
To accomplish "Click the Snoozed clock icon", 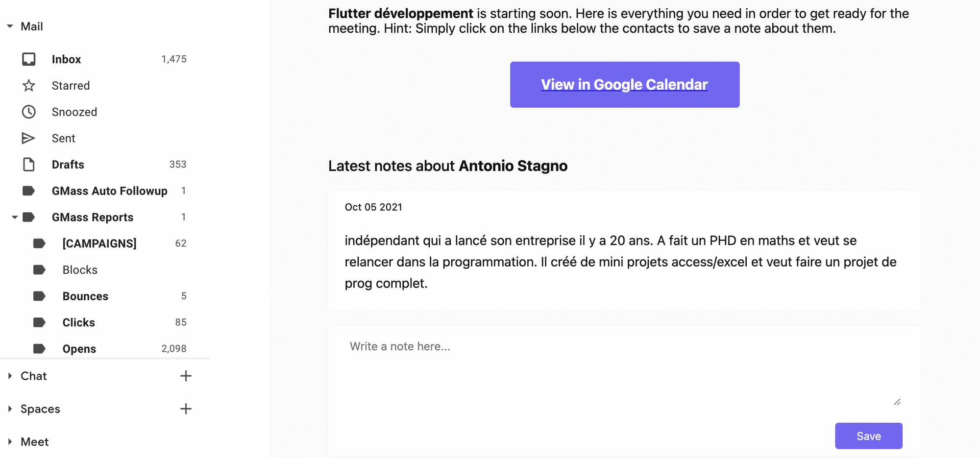I will pyautogui.click(x=29, y=112).
